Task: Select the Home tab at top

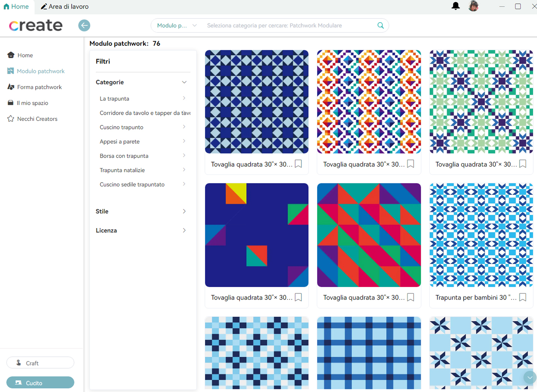Action: pos(16,7)
